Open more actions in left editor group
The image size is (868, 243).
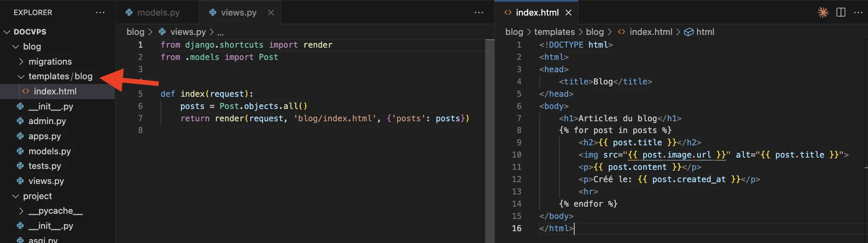click(x=478, y=13)
